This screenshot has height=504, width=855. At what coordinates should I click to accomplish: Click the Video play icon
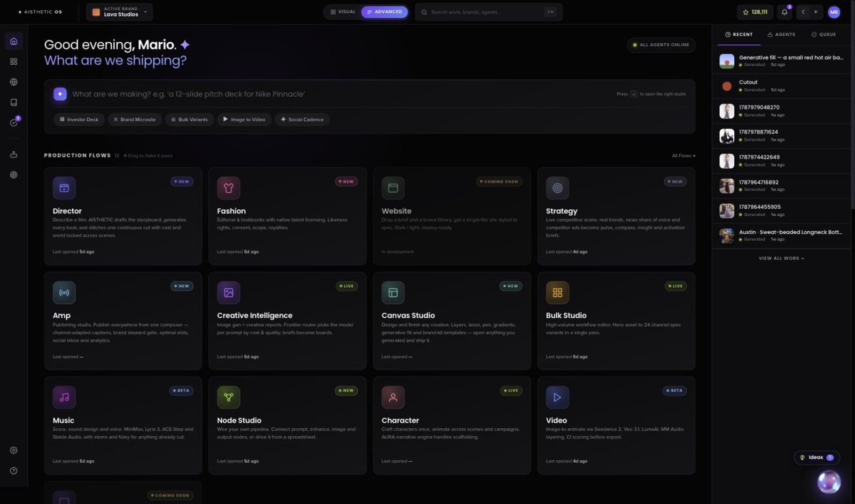tap(557, 397)
